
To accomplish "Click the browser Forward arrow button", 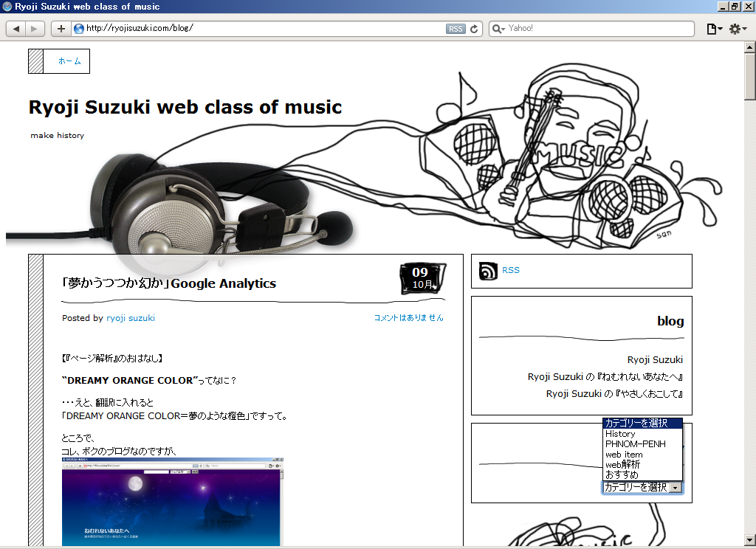I will [x=34, y=29].
